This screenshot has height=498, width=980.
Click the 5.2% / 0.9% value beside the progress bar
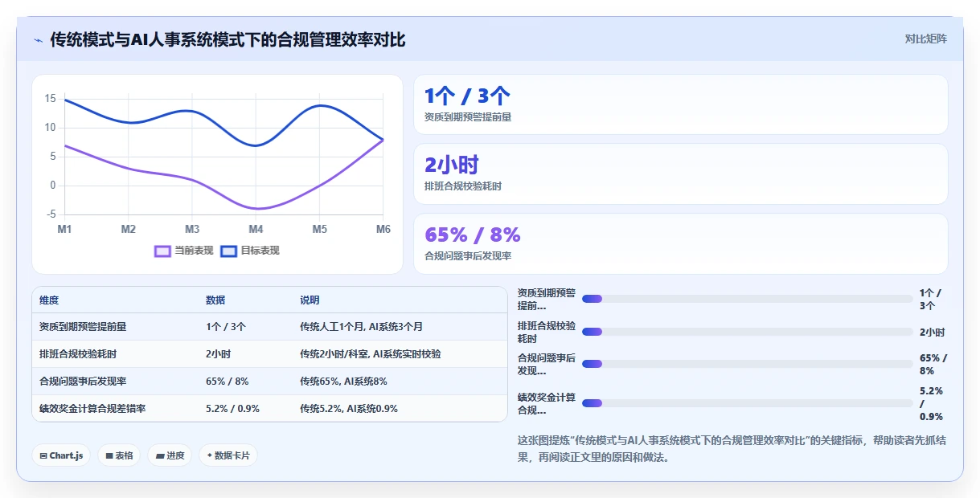(932, 403)
